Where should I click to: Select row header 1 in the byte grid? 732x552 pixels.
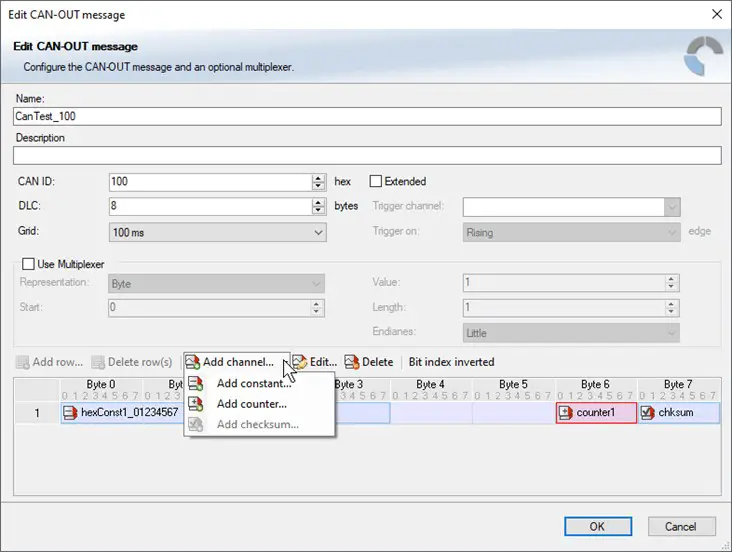click(37, 413)
